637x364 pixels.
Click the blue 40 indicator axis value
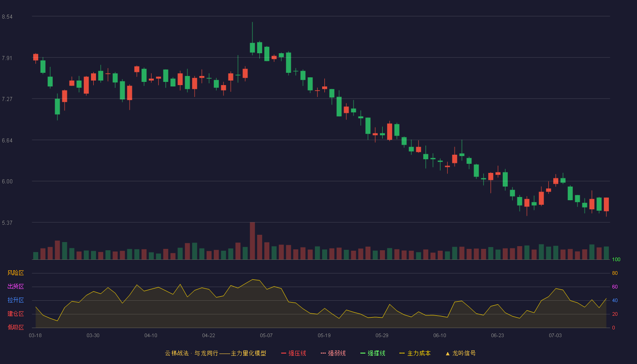click(615, 300)
